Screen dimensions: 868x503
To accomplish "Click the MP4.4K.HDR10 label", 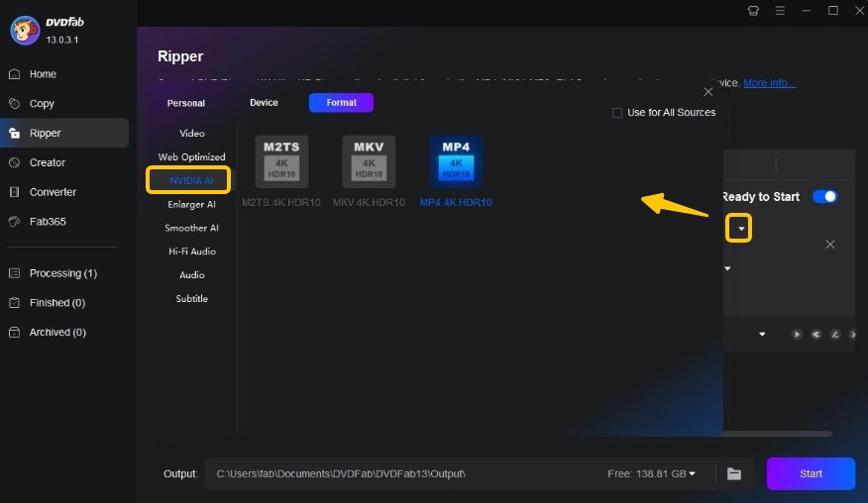I will point(456,203).
